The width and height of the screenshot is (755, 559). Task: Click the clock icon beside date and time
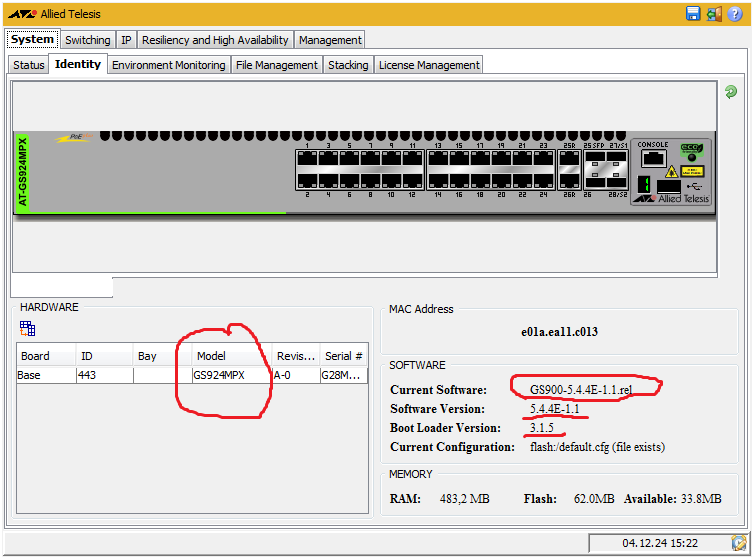[x=739, y=543]
